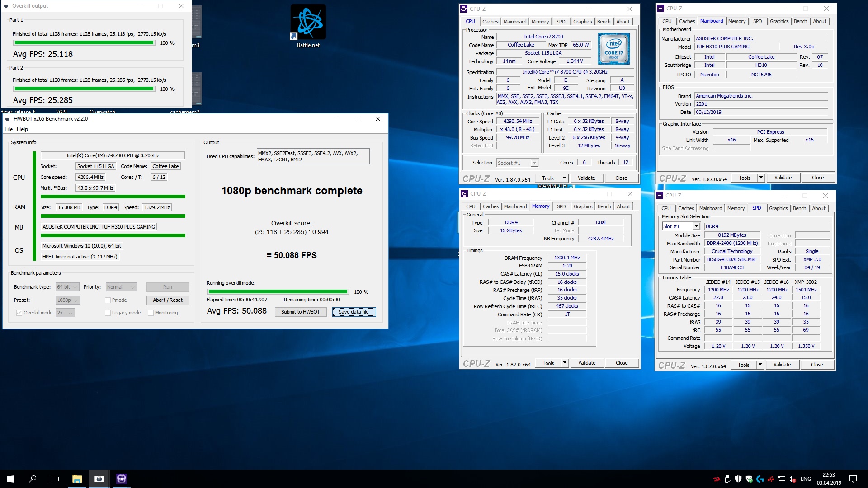Click Close in the SPD CPU-Z window
The width and height of the screenshot is (868, 488).
pos(816,365)
